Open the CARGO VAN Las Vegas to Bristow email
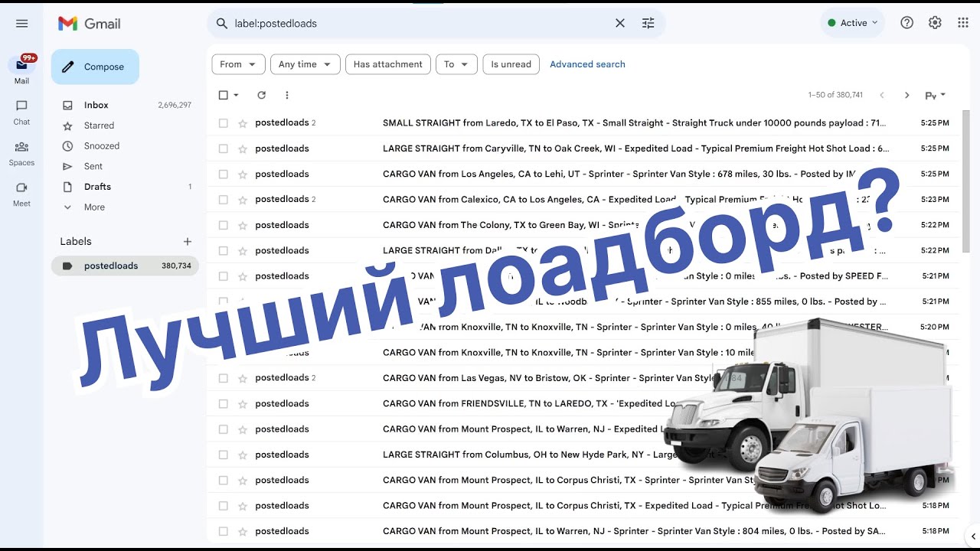This screenshot has height=551, width=980. point(583,378)
